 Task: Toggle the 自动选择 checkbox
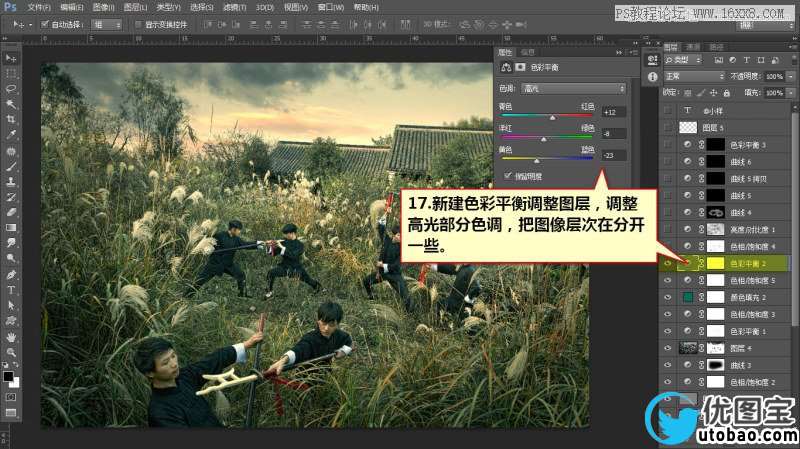point(44,24)
